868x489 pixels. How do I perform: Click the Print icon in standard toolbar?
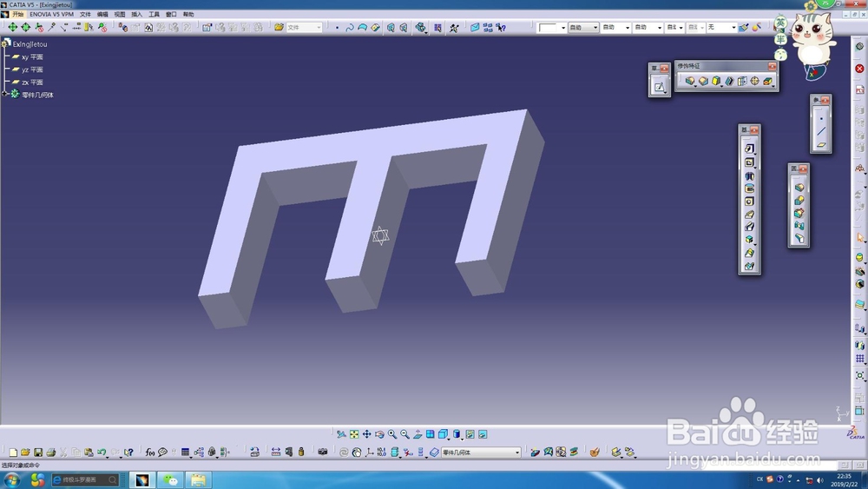point(51,452)
